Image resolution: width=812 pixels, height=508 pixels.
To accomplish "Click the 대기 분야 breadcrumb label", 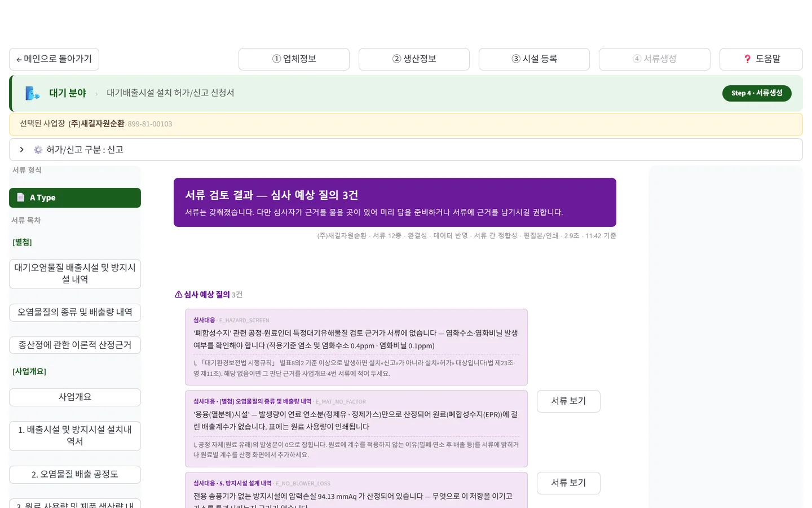I will [x=68, y=93].
